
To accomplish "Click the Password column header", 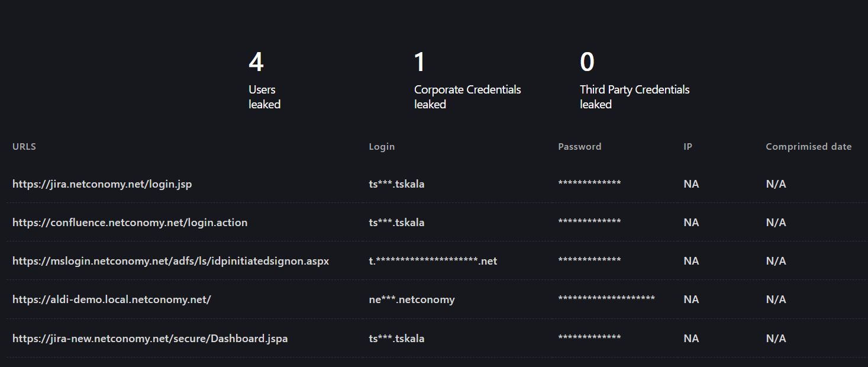I will point(579,147).
